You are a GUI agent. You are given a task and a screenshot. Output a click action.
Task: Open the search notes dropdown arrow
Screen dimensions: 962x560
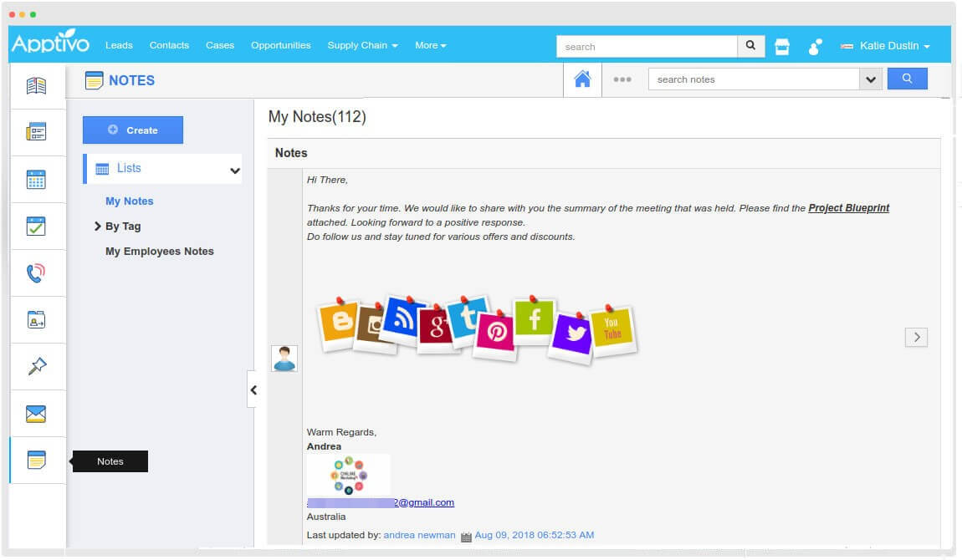pos(871,79)
